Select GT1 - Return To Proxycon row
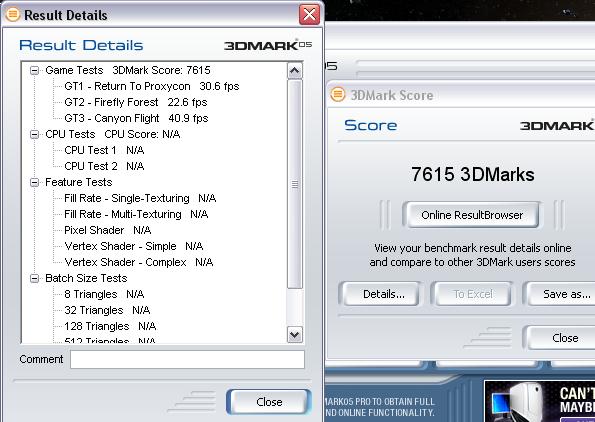Screen dimensions: 595x422 point(152,87)
